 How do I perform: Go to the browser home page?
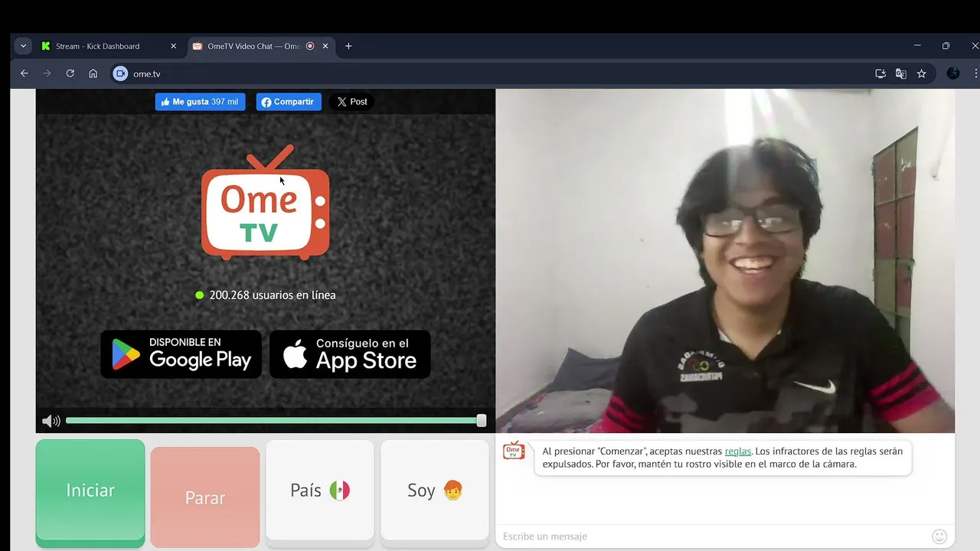point(93,73)
